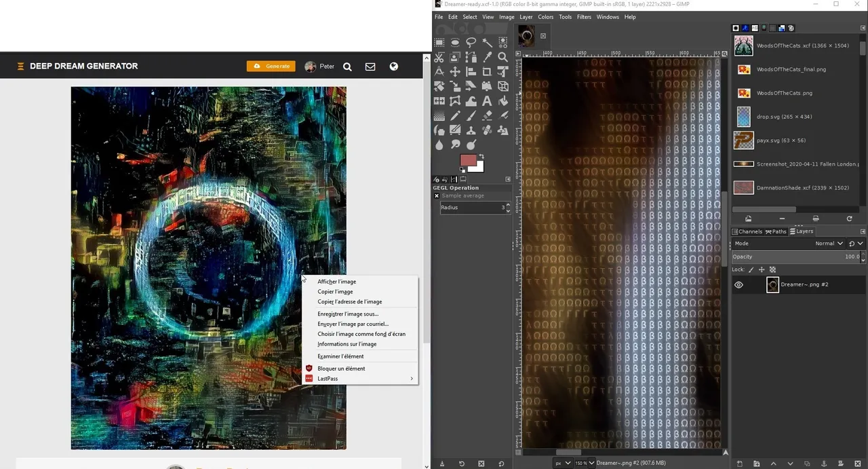
Task: Click DEEP DREAM GENERATOR logo link
Action: pos(77,66)
